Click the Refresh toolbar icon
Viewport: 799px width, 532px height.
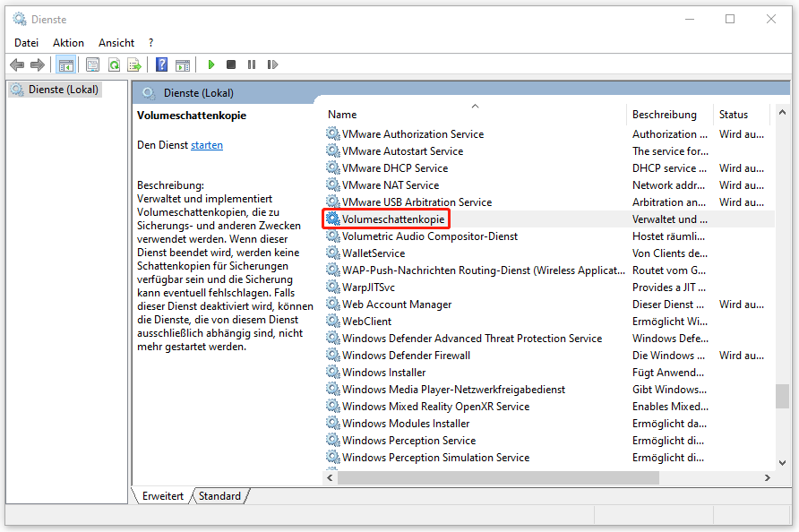(x=114, y=64)
